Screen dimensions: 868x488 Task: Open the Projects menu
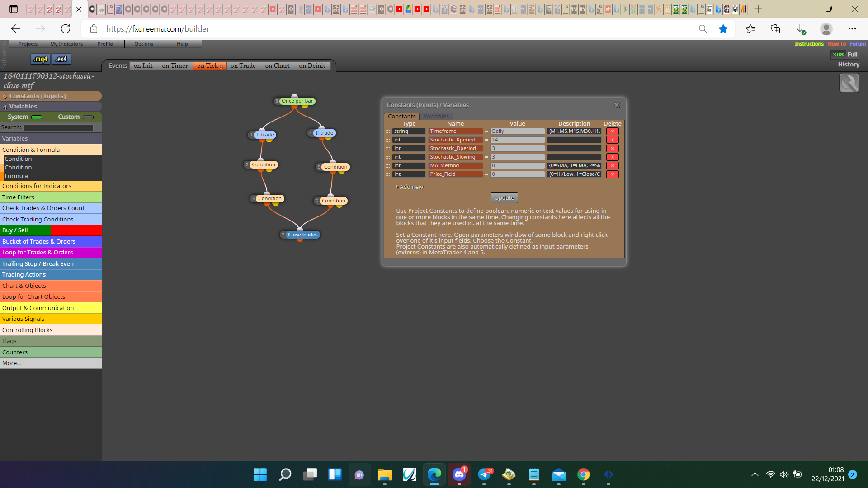tap(28, 44)
